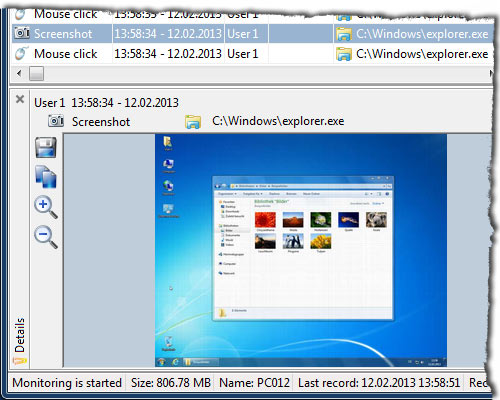Click the horizontal scrollbar thumb
The width and height of the screenshot is (500, 400).
pyautogui.click(x=36, y=74)
